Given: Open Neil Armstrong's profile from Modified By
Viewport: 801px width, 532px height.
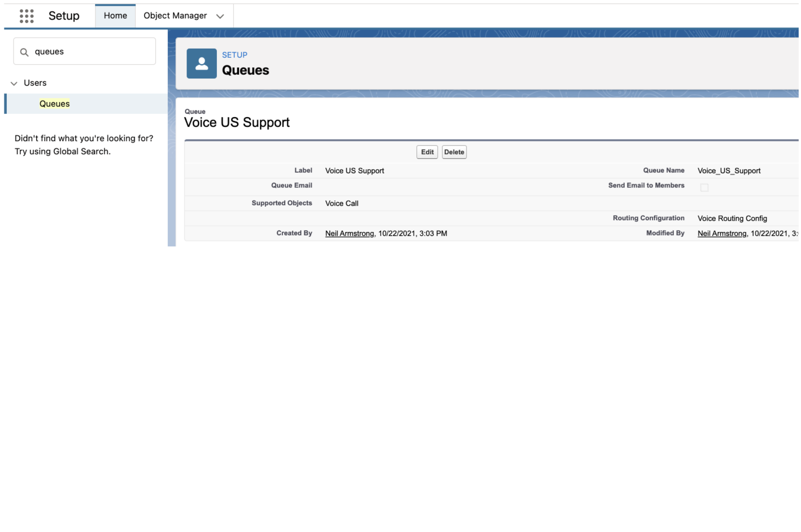Looking at the screenshot, I should click(x=721, y=233).
